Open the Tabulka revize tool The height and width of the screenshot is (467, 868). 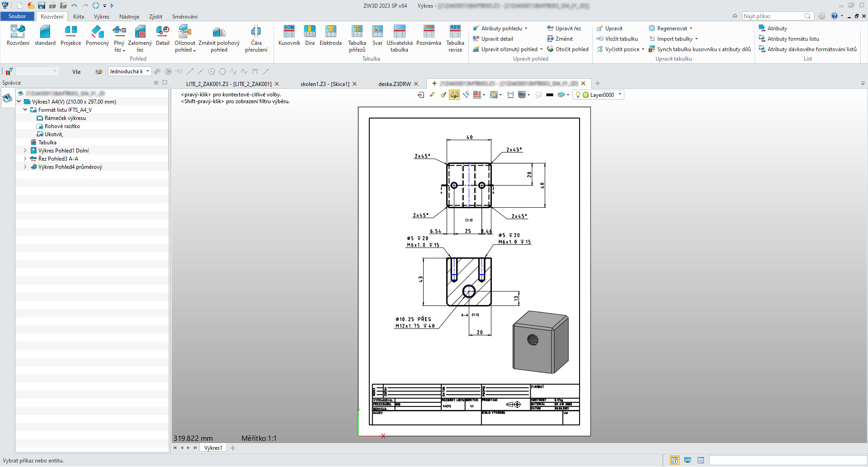point(455,38)
